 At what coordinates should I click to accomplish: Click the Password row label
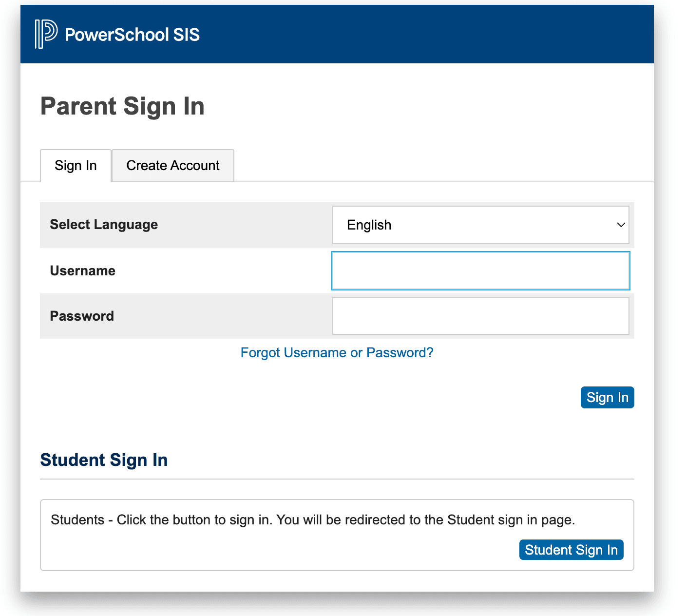click(82, 316)
